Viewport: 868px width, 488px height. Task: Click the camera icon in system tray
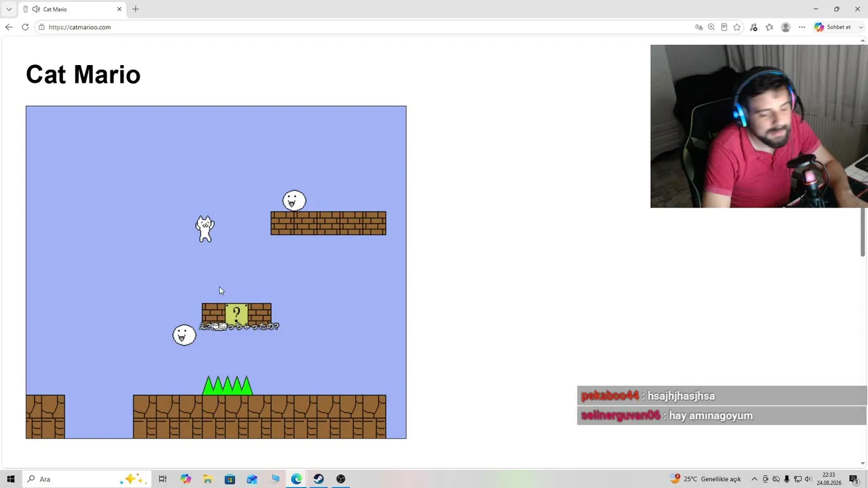pos(766,479)
